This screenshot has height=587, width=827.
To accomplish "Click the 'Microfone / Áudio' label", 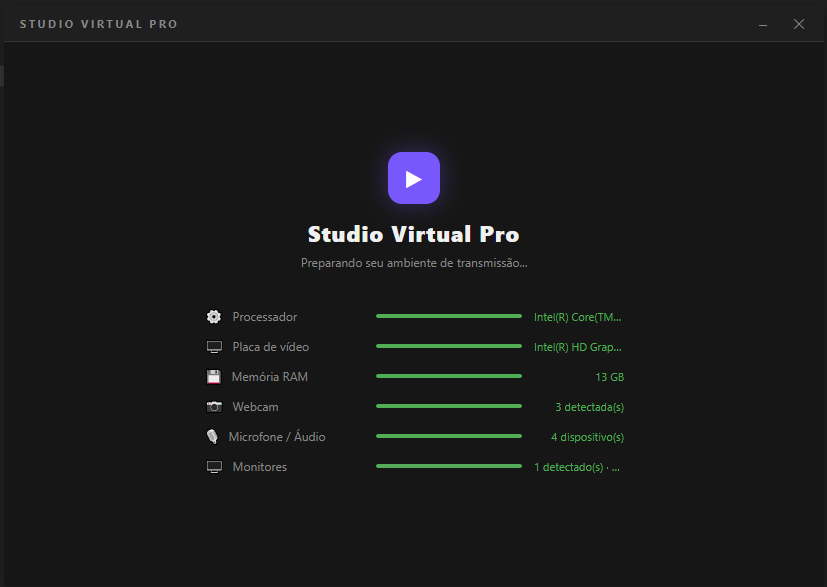I will point(277,437).
